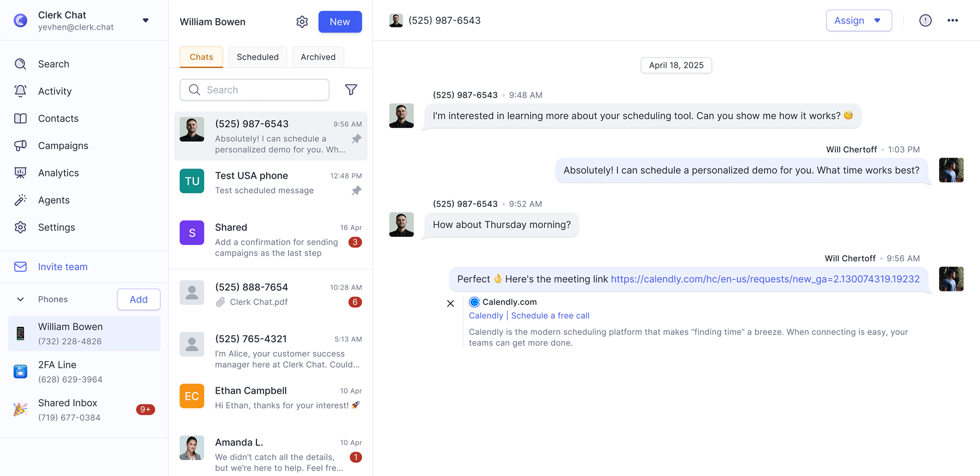Switch to the Archived tab
This screenshot has width=980, height=476.
click(318, 57)
